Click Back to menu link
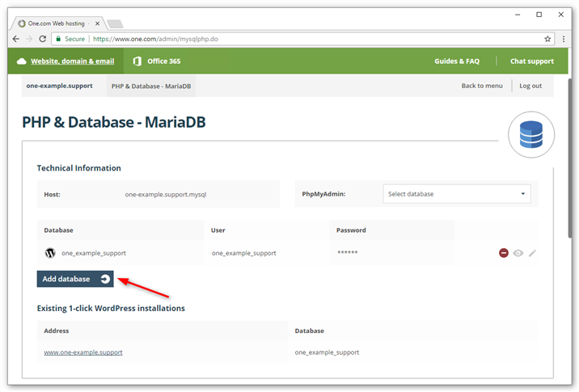 (482, 86)
